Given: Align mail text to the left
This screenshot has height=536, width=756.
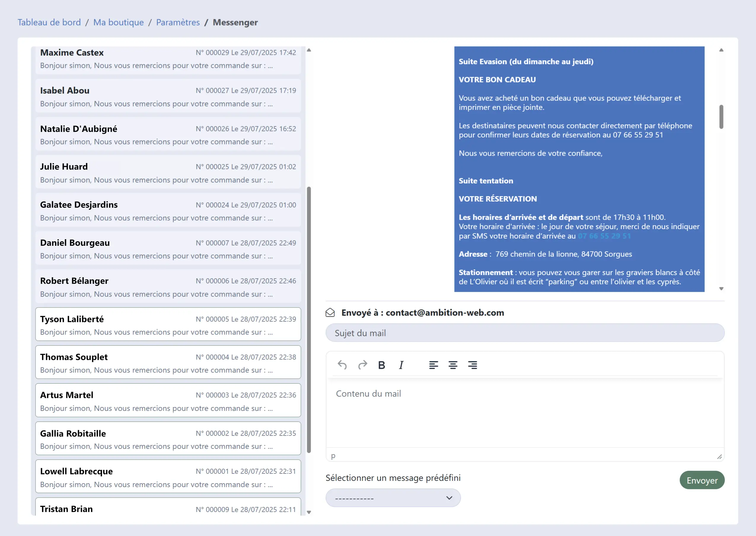Looking at the screenshot, I should point(433,365).
